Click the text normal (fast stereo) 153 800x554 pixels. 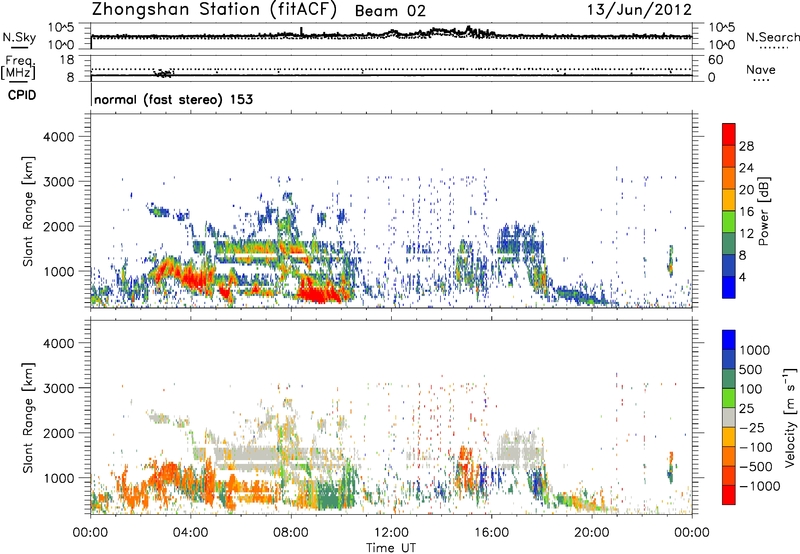click(x=173, y=99)
